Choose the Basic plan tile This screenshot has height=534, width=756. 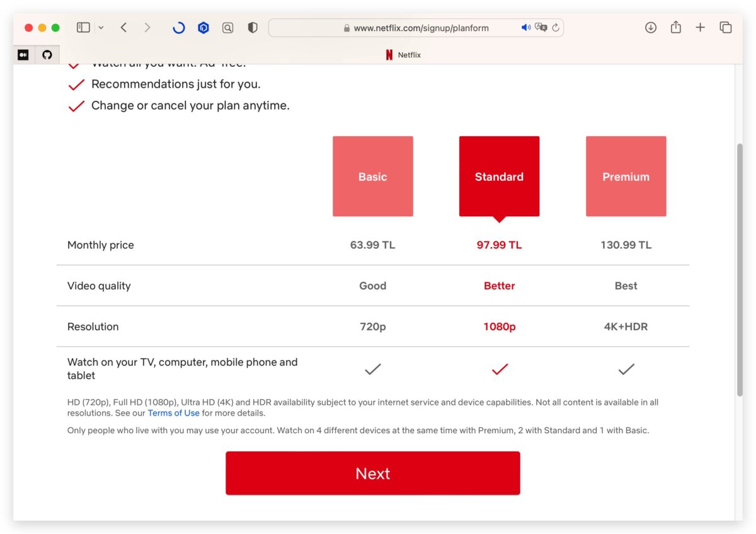[373, 177]
